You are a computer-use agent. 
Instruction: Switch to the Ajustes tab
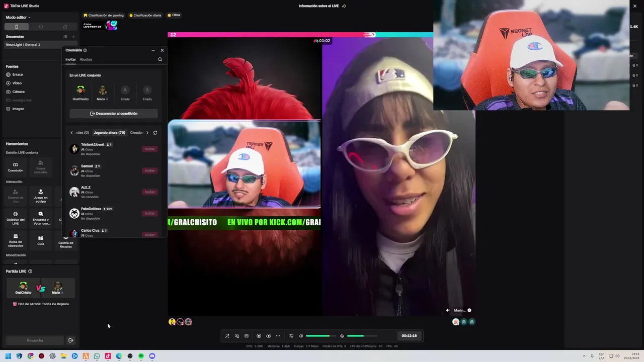(x=86, y=59)
